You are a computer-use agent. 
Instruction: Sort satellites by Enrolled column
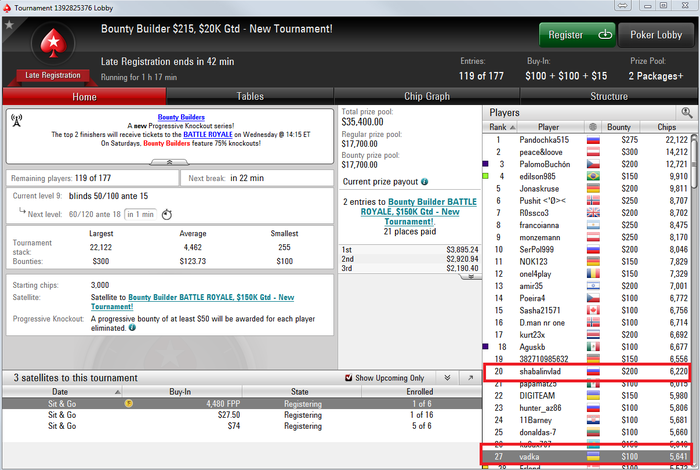(420, 391)
